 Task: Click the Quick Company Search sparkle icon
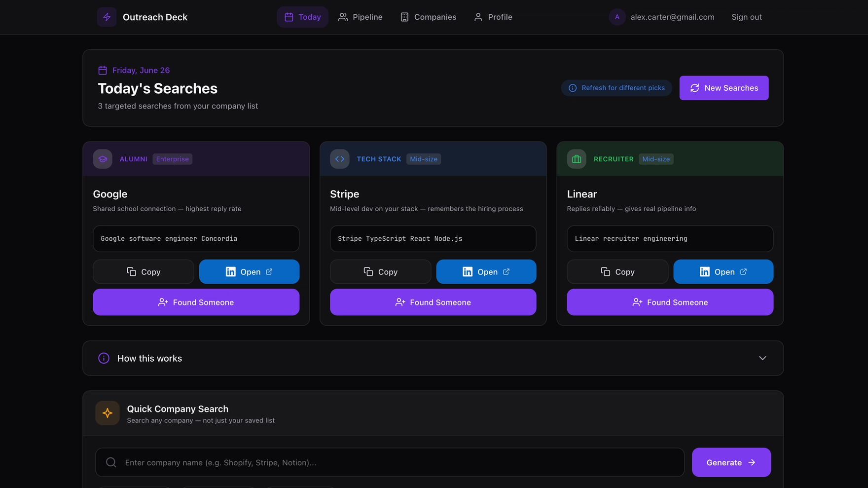108,413
